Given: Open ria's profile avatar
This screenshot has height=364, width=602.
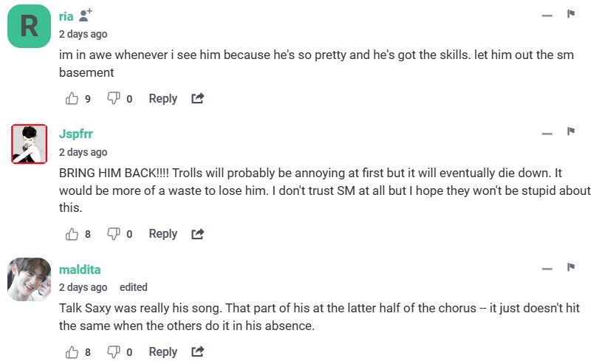Looking at the screenshot, I should [x=30, y=27].
